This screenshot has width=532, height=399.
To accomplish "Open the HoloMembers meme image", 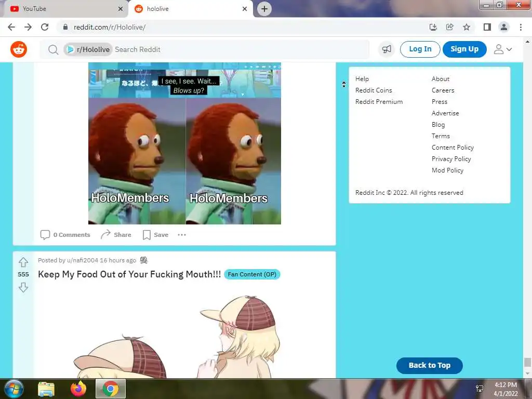I will 184,143.
